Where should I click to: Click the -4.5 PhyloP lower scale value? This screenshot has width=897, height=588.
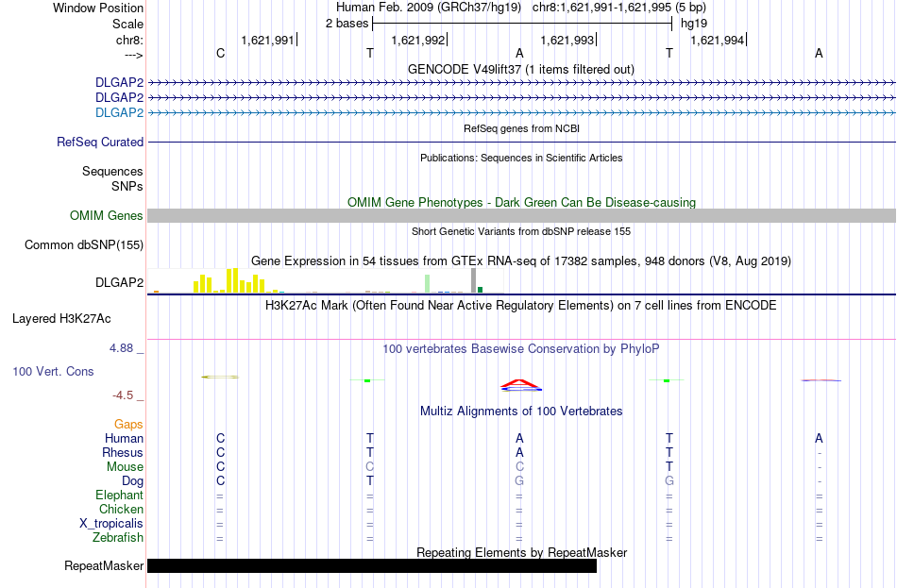coord(123,395)
